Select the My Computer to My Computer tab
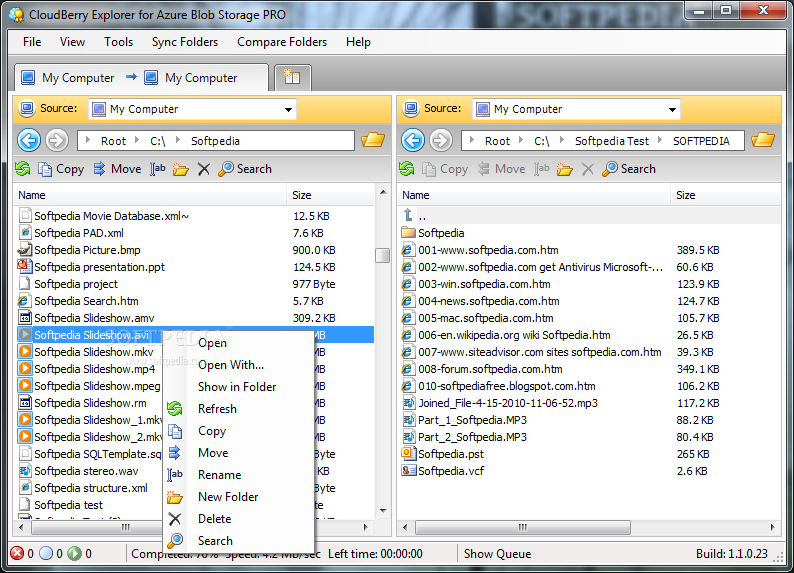The image size is (794, 573). click(x=141, y=77)
